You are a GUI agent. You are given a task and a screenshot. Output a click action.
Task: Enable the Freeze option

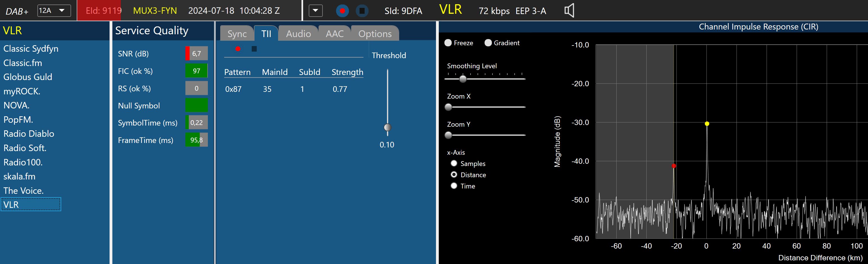click(x=448, y=43)
